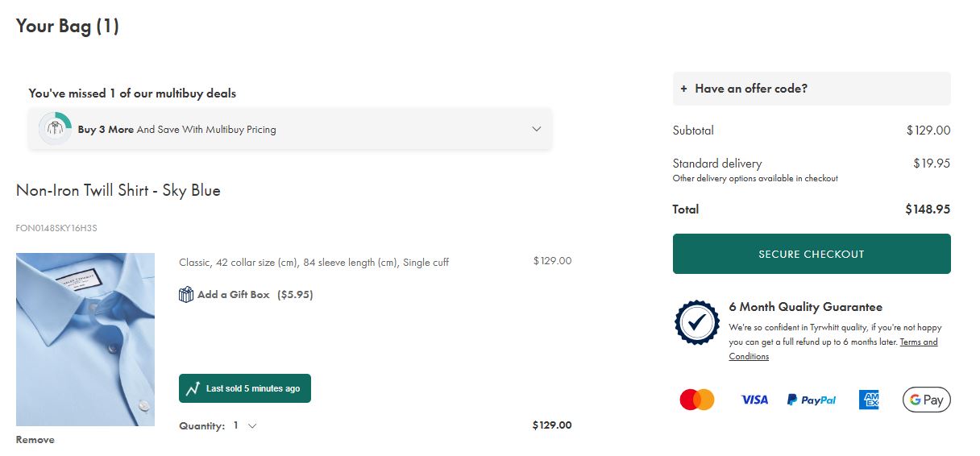Click the sky blue shirt thumbnail
This screenshot has height=456, width=980.
[x=85, y=339]
